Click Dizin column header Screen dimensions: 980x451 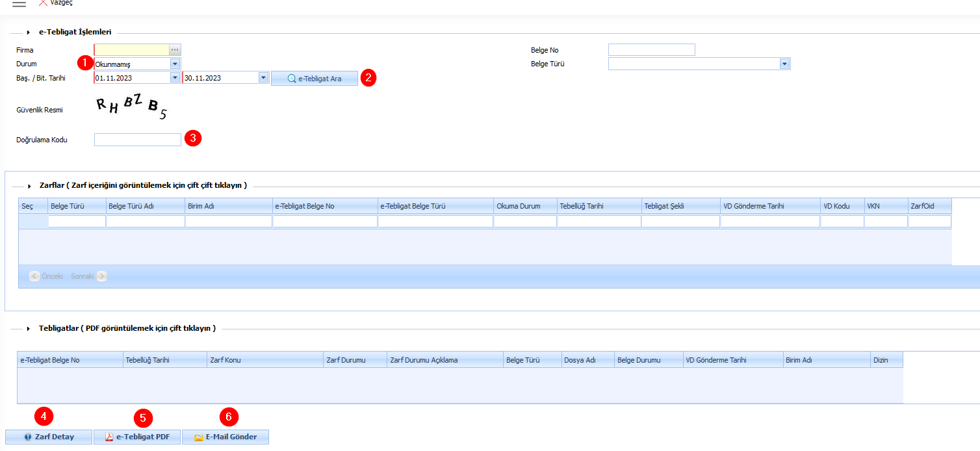click(887, 360)
